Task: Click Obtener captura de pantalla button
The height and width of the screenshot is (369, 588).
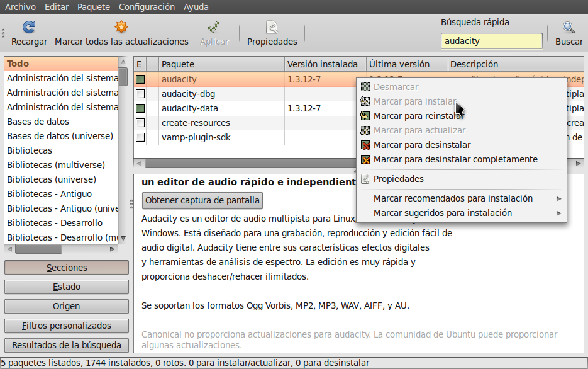Action: (x=202, y=200)
